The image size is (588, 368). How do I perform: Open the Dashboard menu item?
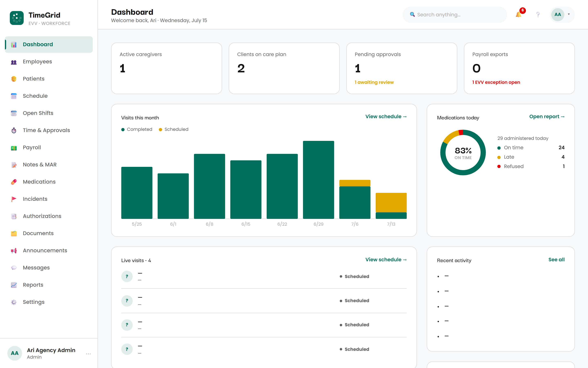point(49,45)
